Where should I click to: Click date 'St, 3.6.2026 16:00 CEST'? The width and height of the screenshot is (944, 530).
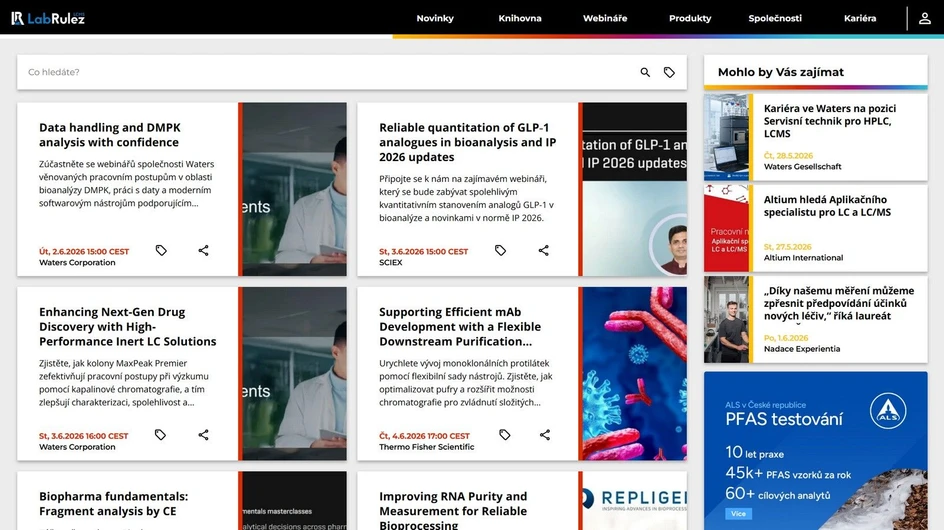(84, 436)
